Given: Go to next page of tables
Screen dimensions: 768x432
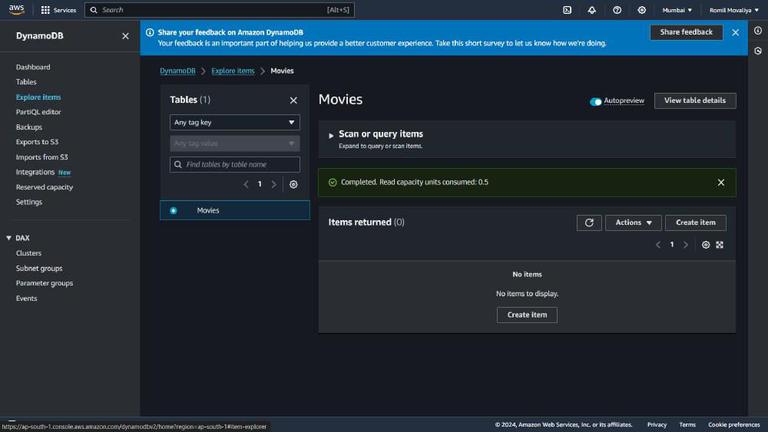Looking at the screenshot, I should pyautogui.click(x=274, y=184).
